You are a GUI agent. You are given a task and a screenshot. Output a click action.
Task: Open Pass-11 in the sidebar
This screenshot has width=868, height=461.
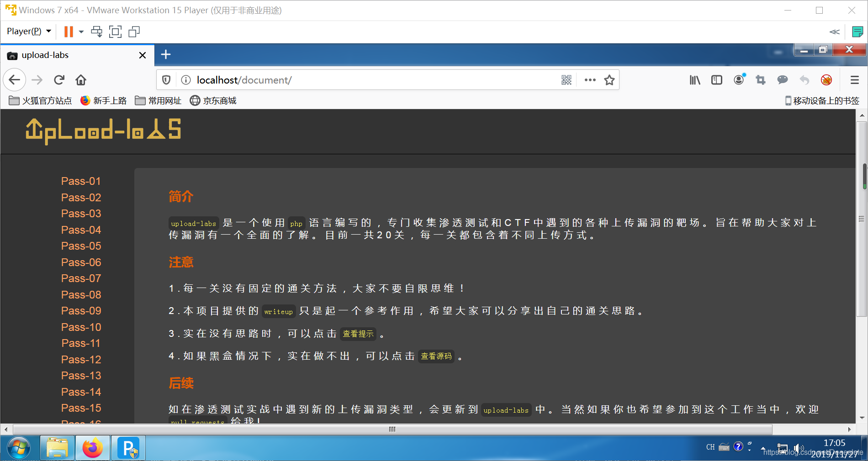click(81, 343)
